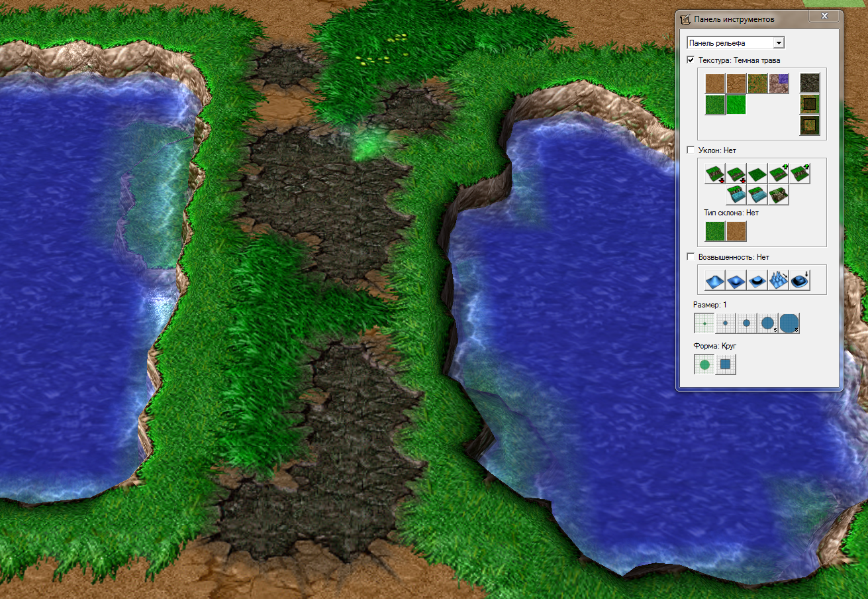Select raise cliff by one level tool
The width and height of the screenshot is (868, 599).
pos(779,174)
